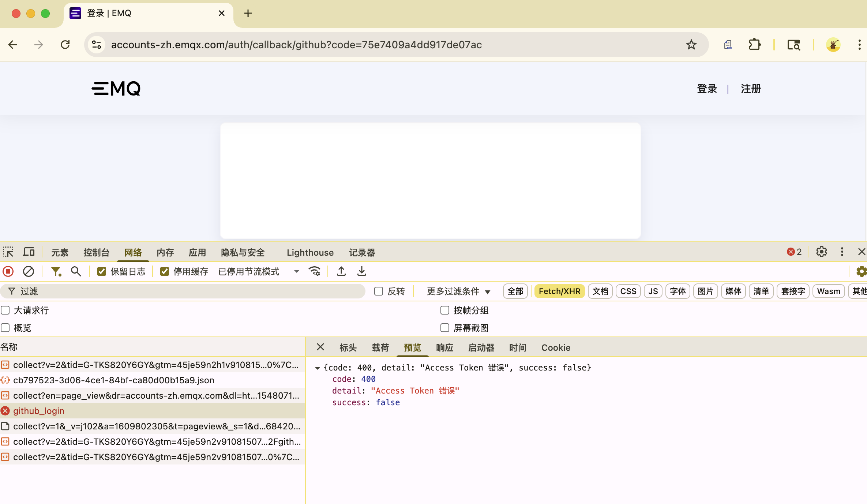Open network conditions Wi-Fi icon
Screen dimensions: 867x504
(314, 271)
